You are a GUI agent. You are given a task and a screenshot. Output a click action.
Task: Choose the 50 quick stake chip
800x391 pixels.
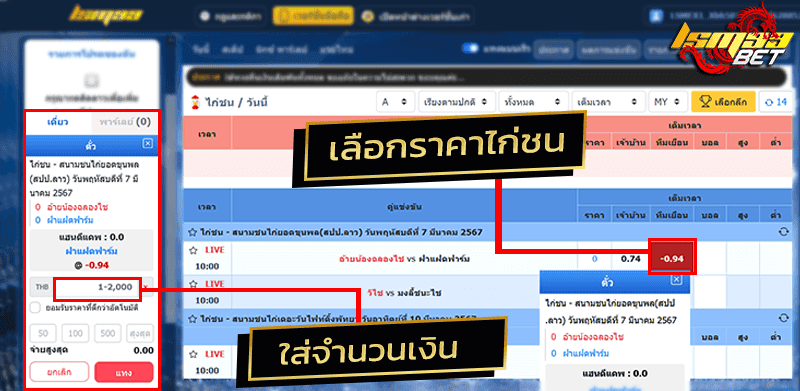click(x=43, y=333)
